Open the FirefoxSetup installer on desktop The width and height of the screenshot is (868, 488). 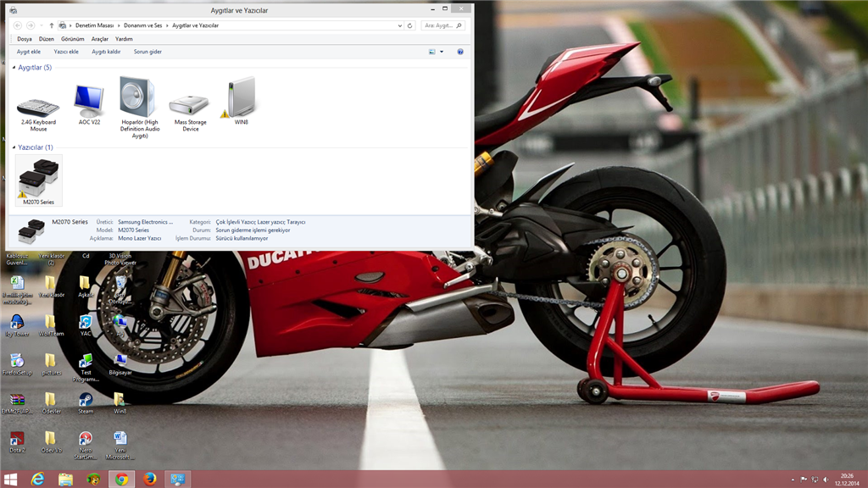pos(17,364)
